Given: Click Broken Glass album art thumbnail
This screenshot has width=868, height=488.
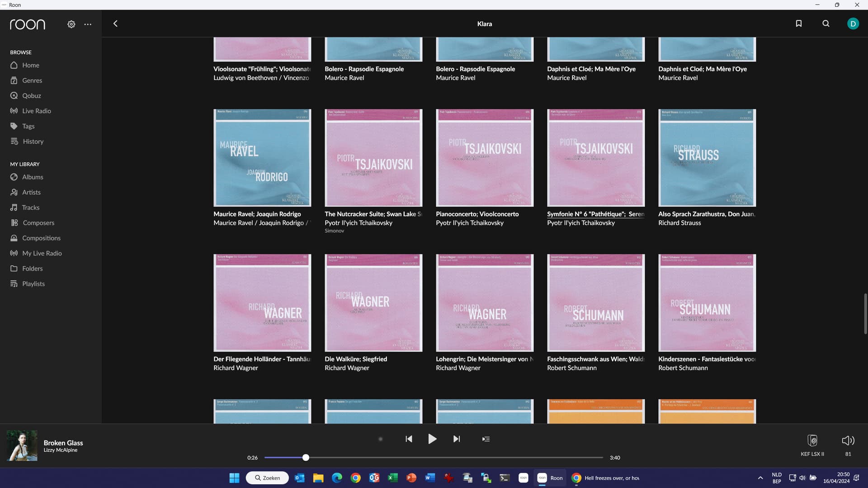Looking at the screenshot, I should tap(22, 446).
